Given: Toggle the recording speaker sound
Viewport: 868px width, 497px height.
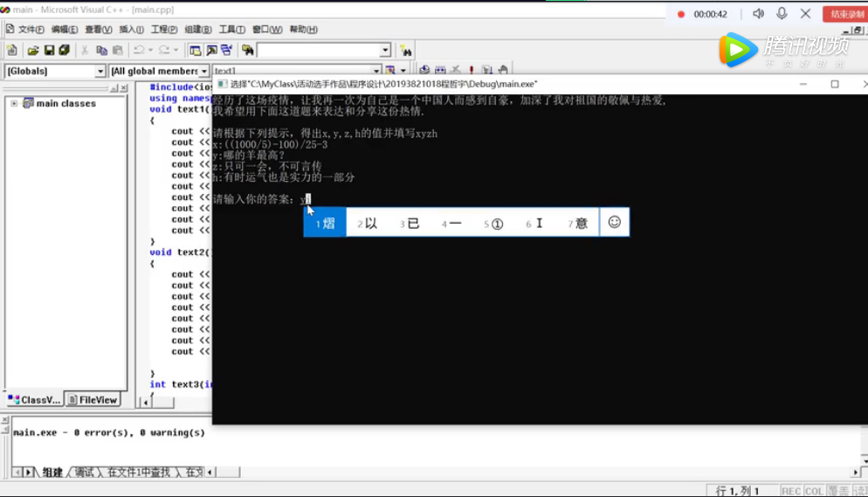Looking at the screenshot, I should (758, 14).
